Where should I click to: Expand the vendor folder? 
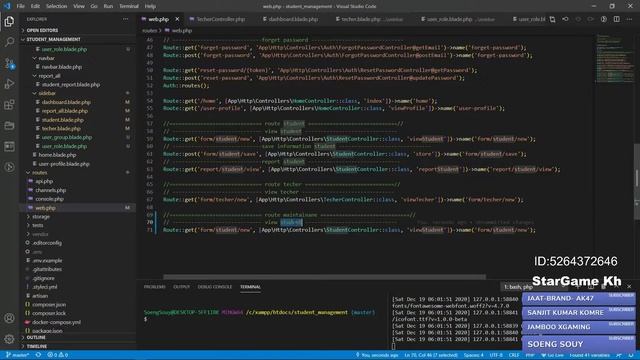40,234
